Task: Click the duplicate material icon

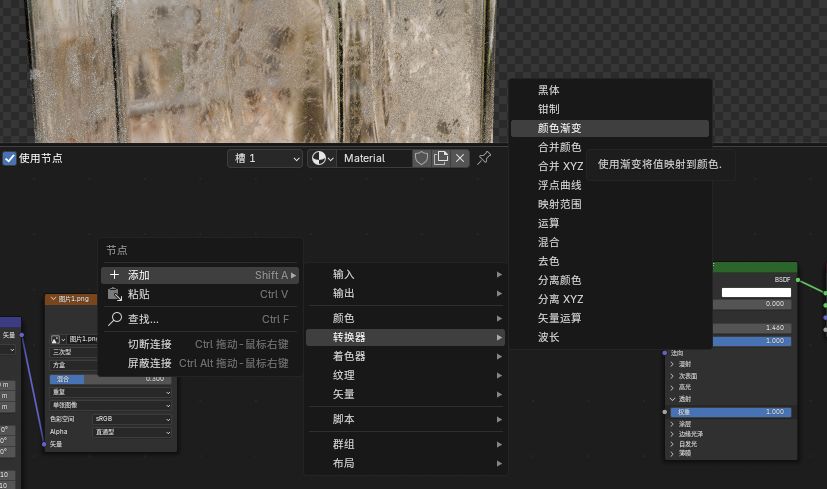Action: (x=440, y=158)
